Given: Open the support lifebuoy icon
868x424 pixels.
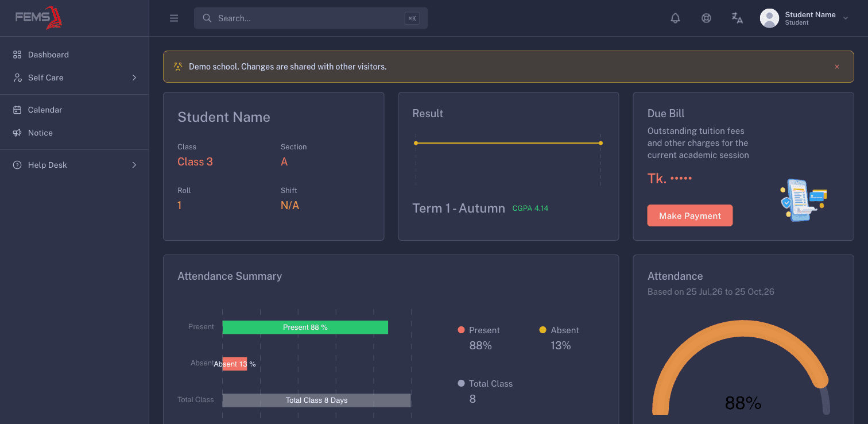Looking at the screenshot, I should [x=706, y=18].
